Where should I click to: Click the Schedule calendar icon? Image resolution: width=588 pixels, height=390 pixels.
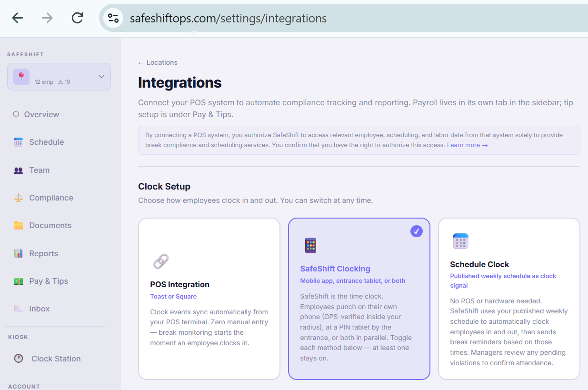coord(19,142)
